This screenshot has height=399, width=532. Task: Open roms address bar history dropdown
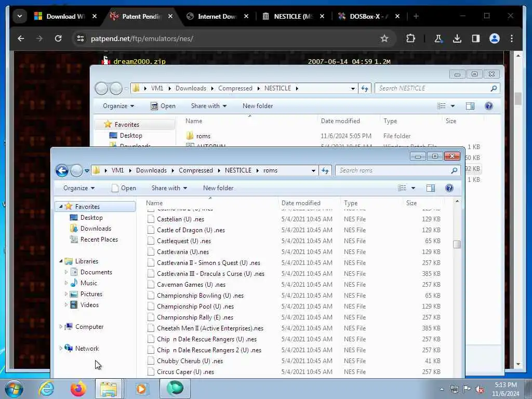point(313,170)
